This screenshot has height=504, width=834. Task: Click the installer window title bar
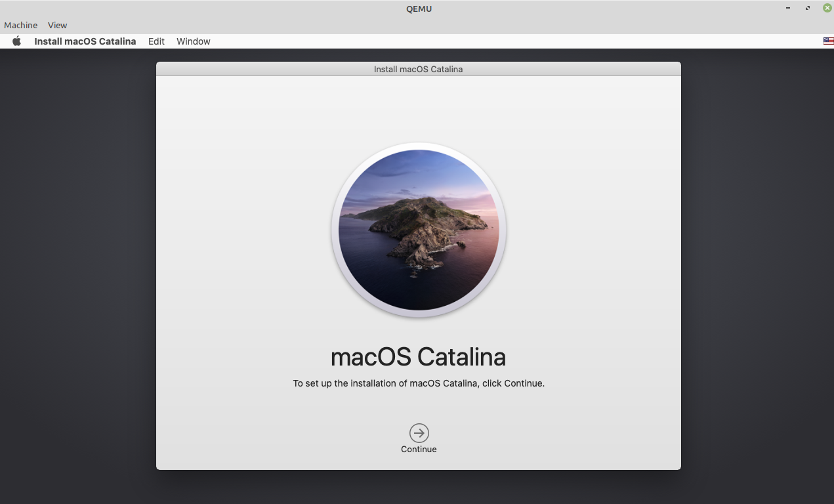coord(418,69)
